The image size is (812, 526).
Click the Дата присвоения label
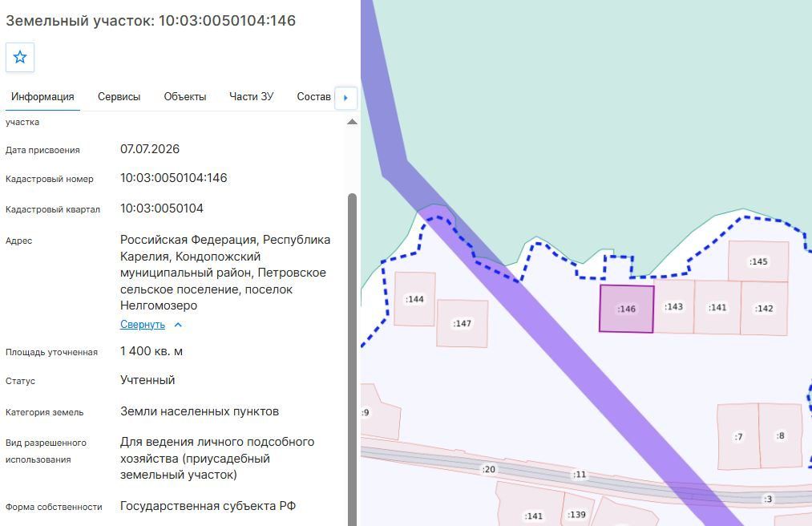click(x=42, y=150)
